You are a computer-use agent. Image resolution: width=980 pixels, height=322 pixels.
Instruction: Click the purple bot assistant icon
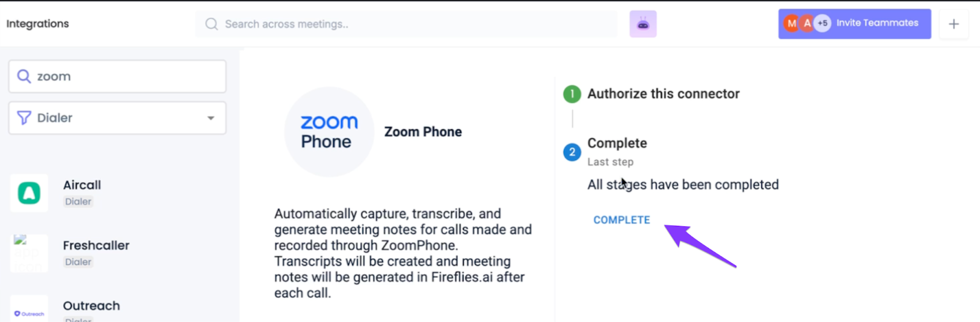pos(643,24)
